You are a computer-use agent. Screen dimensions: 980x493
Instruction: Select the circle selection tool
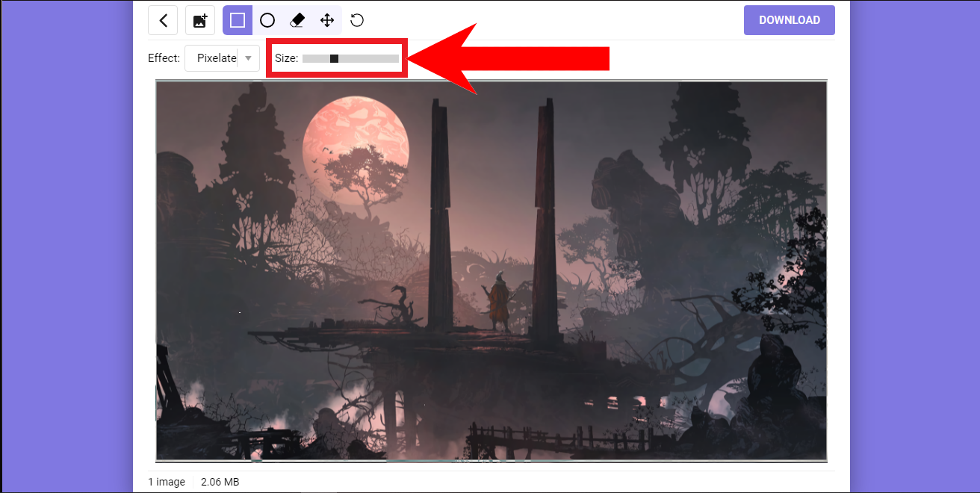[267, 20]
